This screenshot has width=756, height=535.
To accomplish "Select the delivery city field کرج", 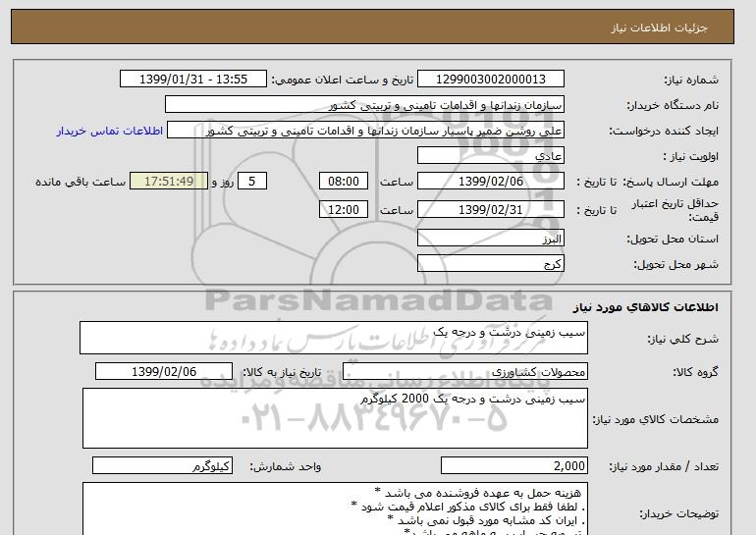I will (x=490, y=264).
